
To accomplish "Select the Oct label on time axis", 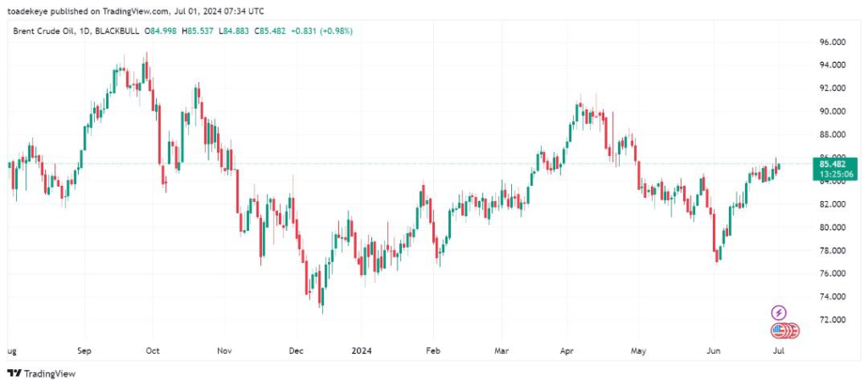I will (153, 349).
